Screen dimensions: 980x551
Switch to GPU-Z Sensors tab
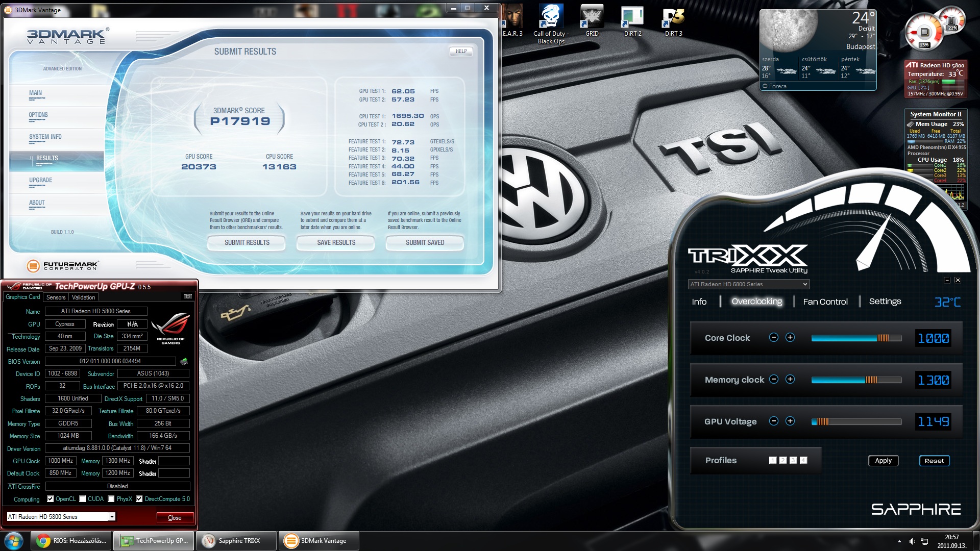(x=56, y=297)
